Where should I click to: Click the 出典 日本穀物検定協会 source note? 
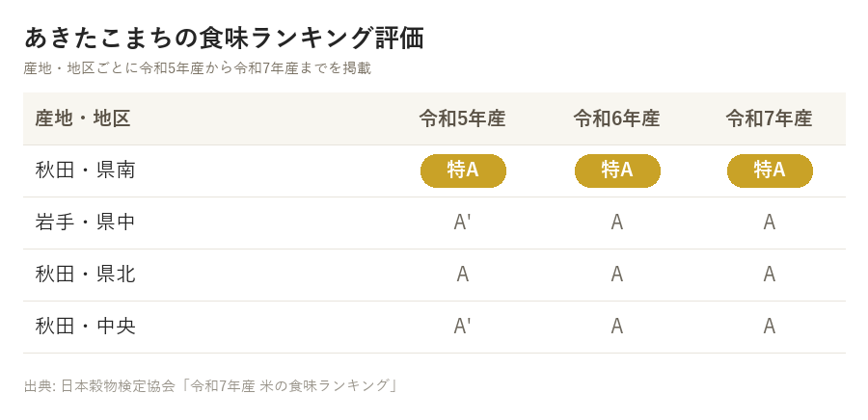click(210, 385)
